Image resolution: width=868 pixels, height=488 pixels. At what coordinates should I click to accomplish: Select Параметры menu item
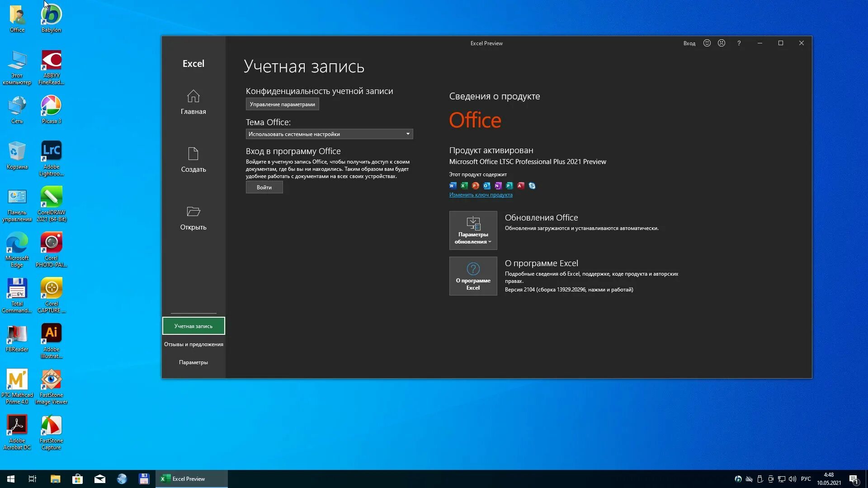pos(193,361)
